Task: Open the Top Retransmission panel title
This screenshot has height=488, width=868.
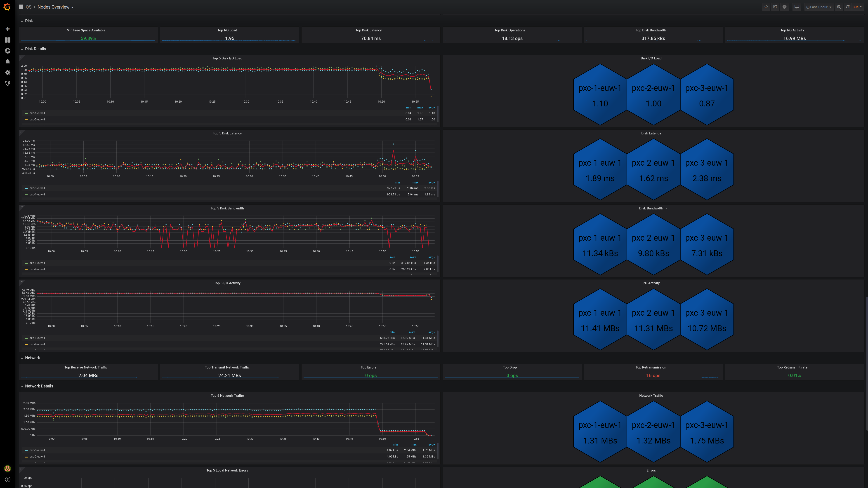Action: pyautogui.click(x=651, y=367)
